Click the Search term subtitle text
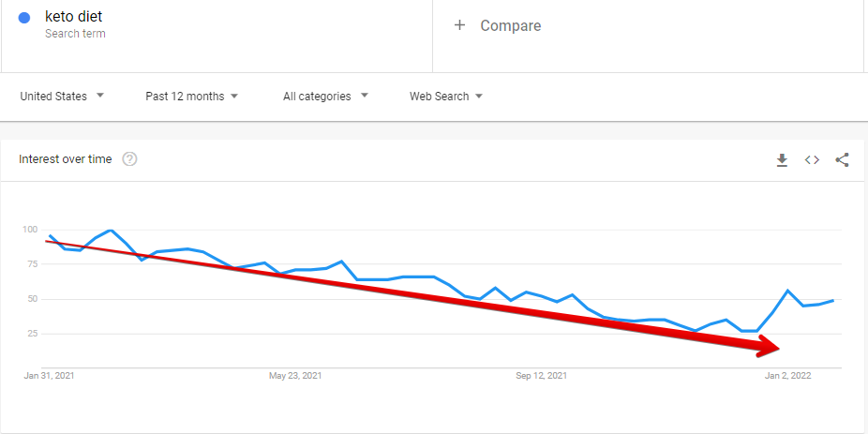Screen dimensions: 868x434 pos(75,34)
